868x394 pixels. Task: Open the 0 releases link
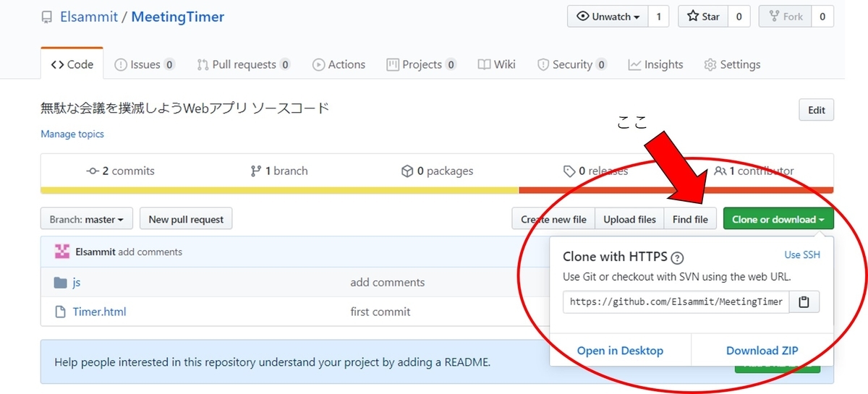coord(595,171)
